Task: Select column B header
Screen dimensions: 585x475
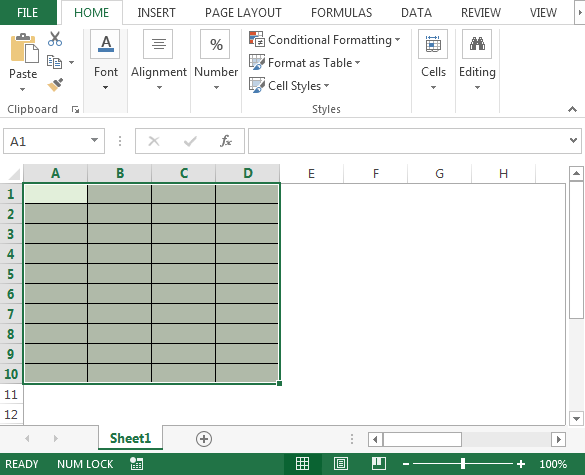Action: pyautogui.click(x=119, y=174)
